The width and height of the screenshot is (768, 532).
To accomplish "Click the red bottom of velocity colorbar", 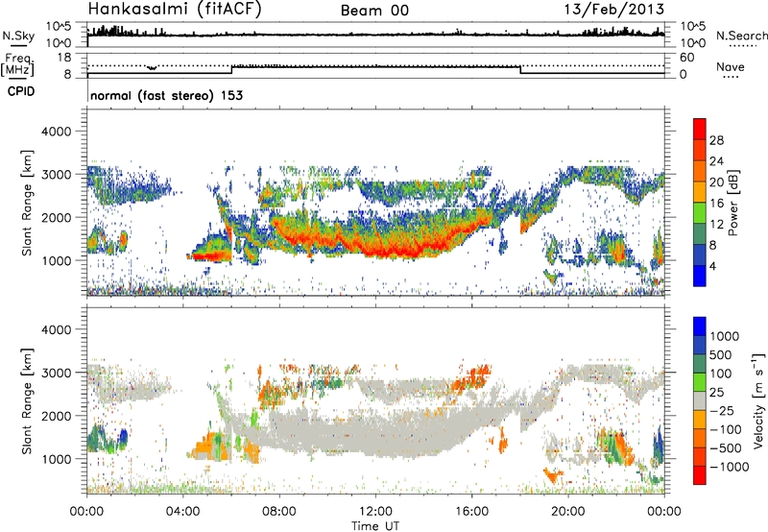I will click(x=700, y=475).
